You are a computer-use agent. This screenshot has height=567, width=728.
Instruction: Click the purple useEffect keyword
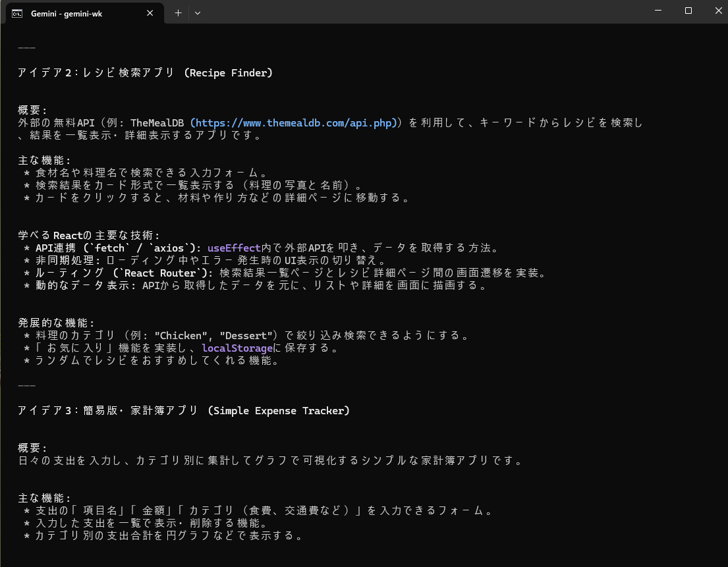tap(234, 248)
